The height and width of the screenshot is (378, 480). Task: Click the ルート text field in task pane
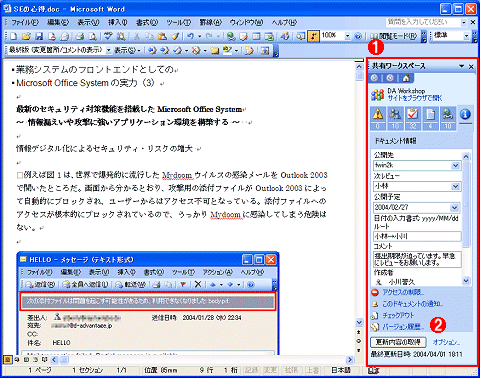pyautogui.click(x=417, y=236)
